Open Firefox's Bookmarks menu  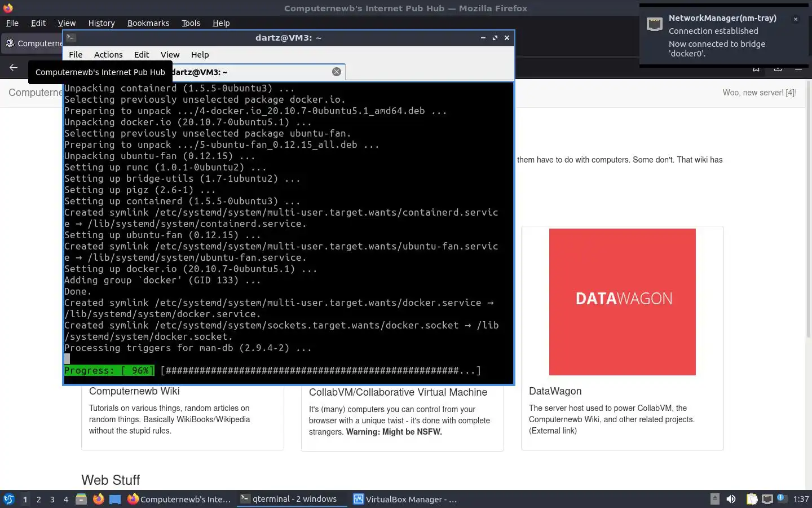148,23
